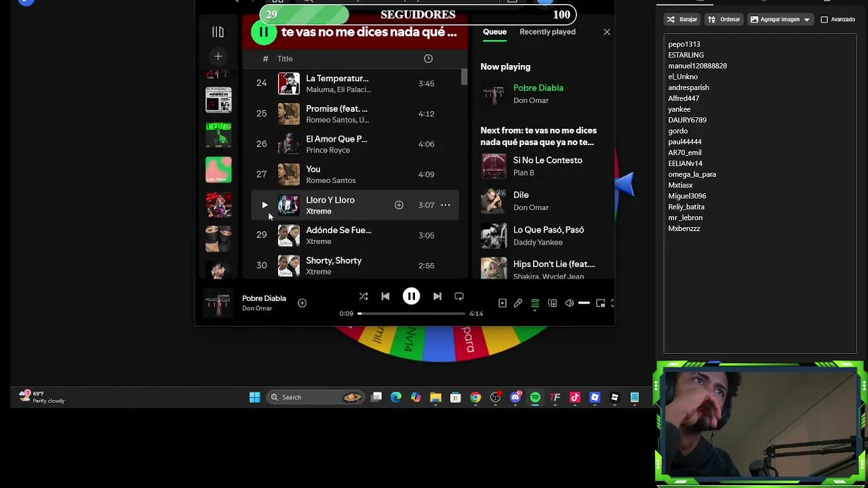Screen dimensions: 868x488
Task: Switch to Recently played tab
Action: [547, 32]
